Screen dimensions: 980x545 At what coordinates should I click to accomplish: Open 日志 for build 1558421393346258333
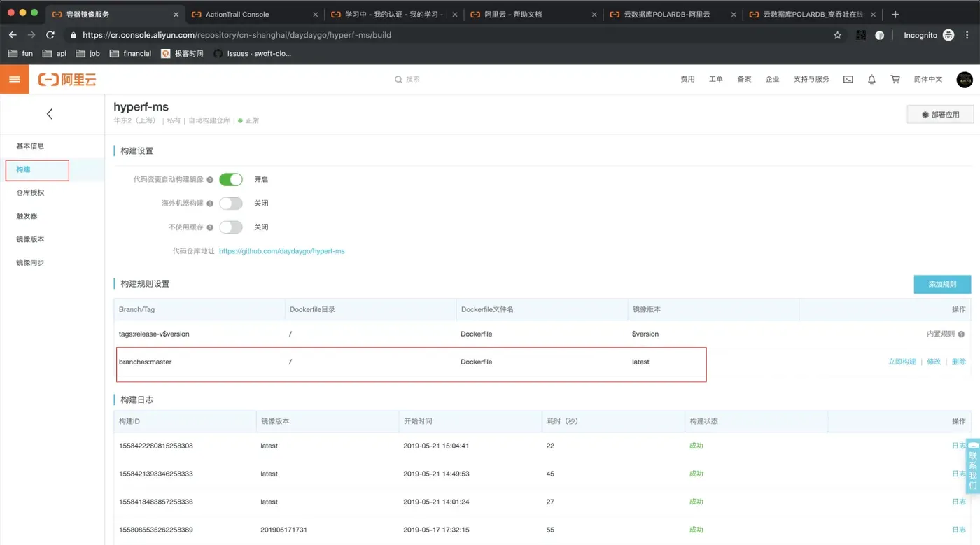coord(958,474)
